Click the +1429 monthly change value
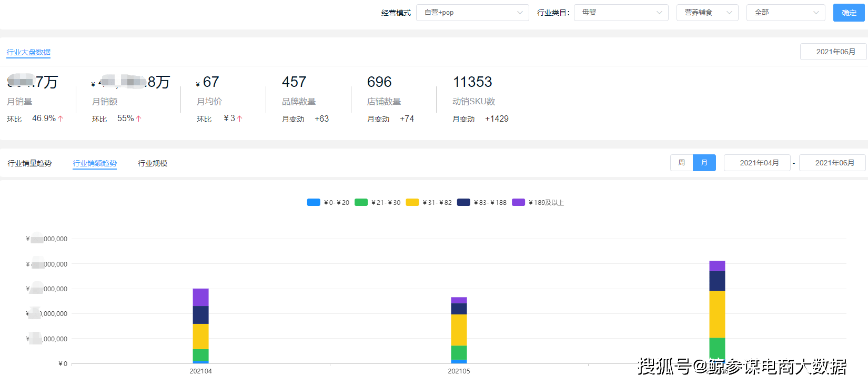The image size is (868, 385). pyautogui.click(x=497, y=119)
